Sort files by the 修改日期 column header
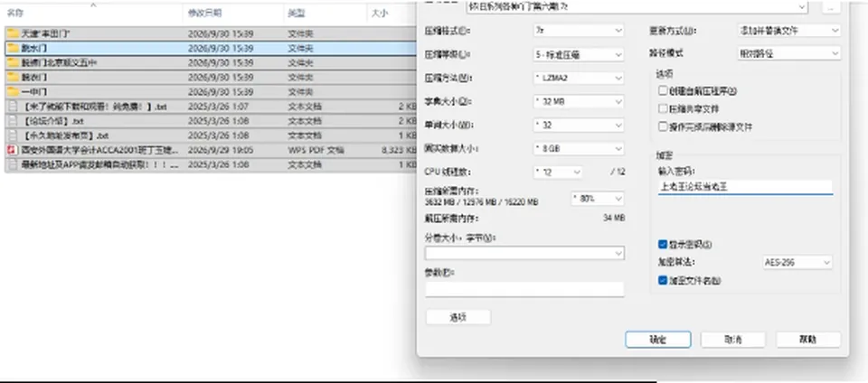Image resolution: width=868 pixels, height=383 pixels. 205,13
